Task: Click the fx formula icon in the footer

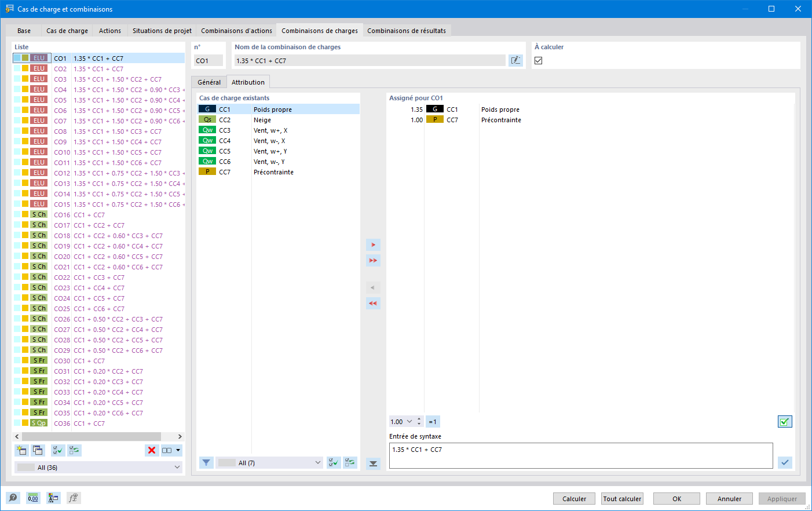Action: (x=73, y=498)
